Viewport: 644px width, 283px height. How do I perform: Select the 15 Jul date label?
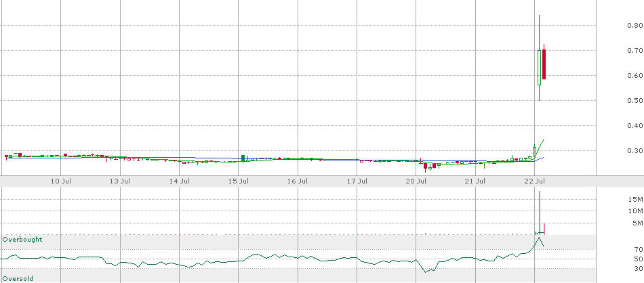click(239, 181)
